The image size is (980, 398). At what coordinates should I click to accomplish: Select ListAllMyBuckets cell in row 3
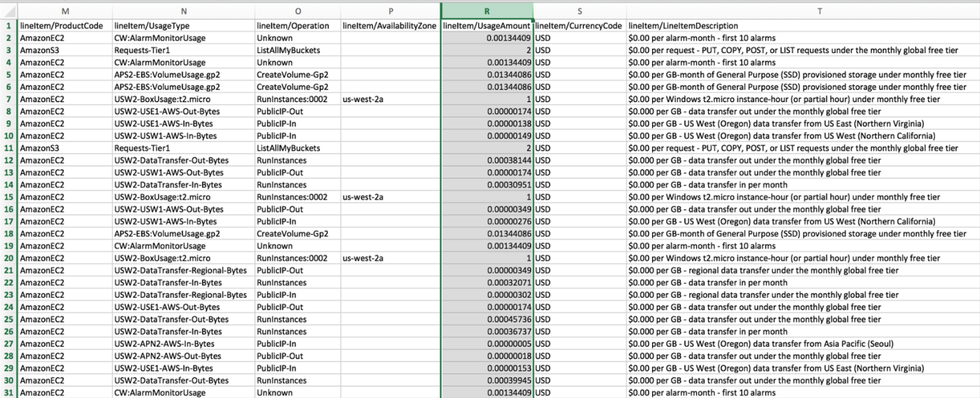(x=297, y=50)
